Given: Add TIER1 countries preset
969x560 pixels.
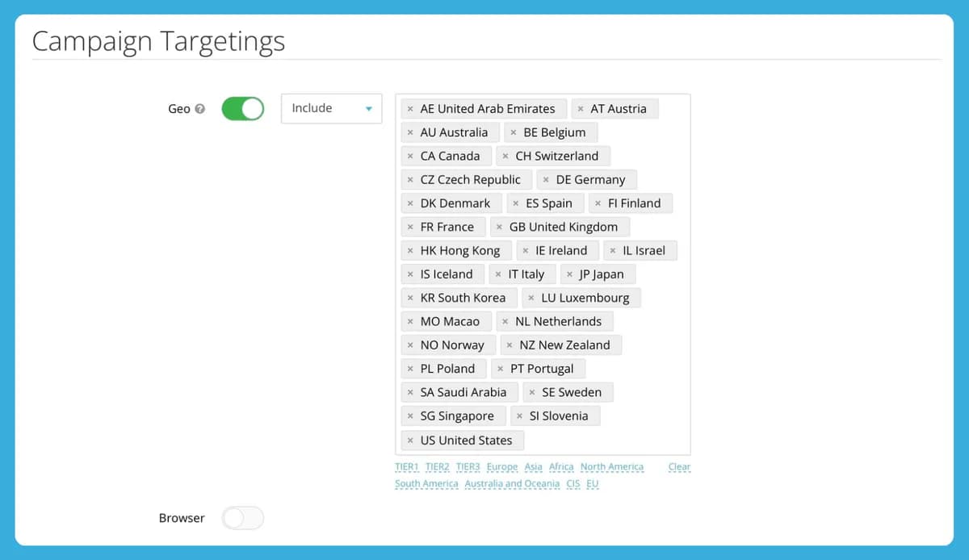Looking at the screenshot, I should pyautogui.click(x=407, y=467).
